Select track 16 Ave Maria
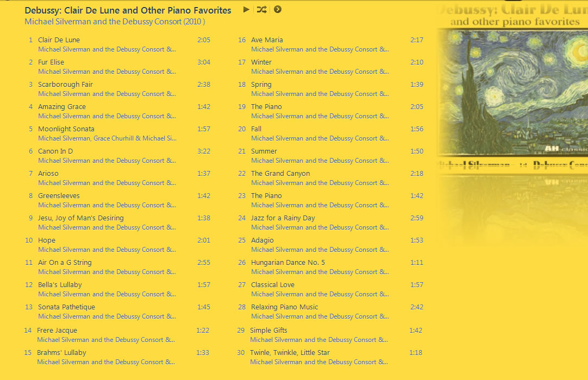The width and height of the screenshot is (588, 380). pyautogui.click(x=267, y=40)
